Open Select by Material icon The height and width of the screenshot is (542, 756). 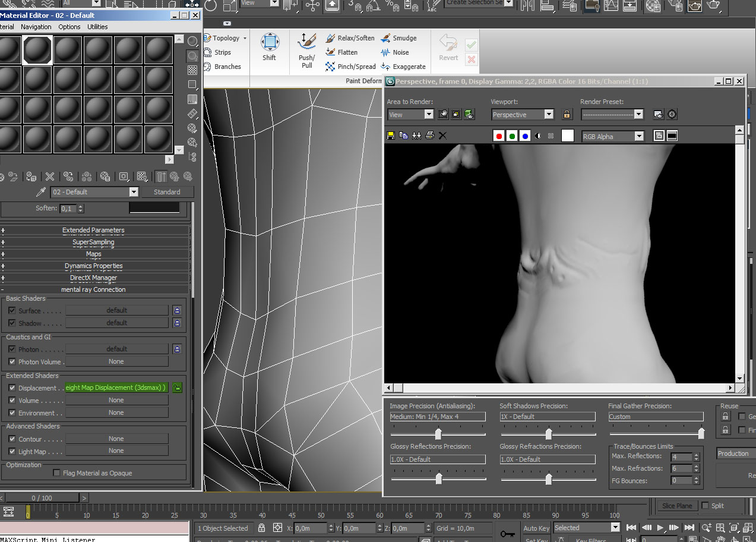pos(192,143)
